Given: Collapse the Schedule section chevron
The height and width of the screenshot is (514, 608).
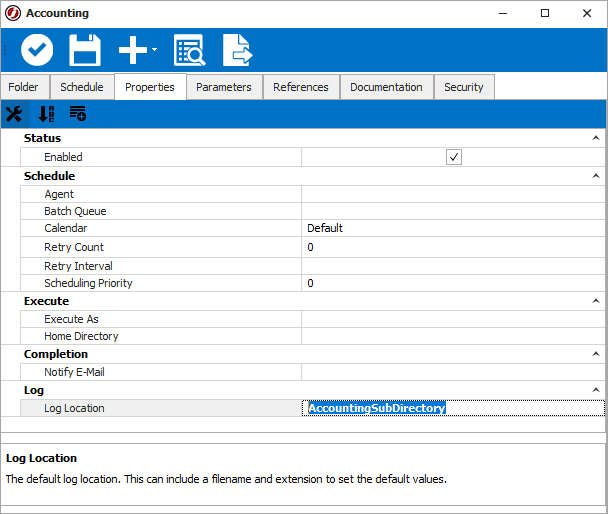Looking at the screenshot, I should (x=596, y=176).
